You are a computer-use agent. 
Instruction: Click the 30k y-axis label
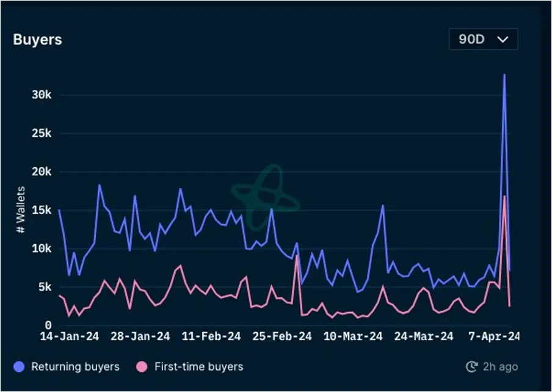click(42, 95)
